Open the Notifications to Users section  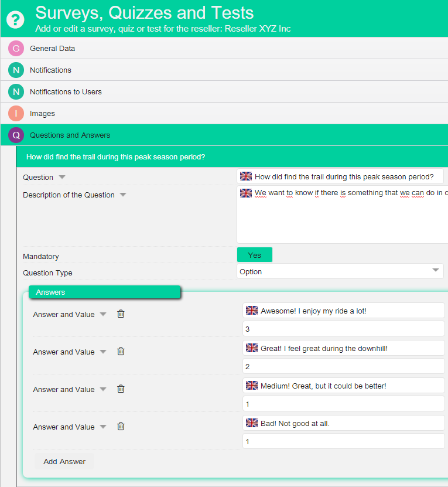(x=66, y=91)
